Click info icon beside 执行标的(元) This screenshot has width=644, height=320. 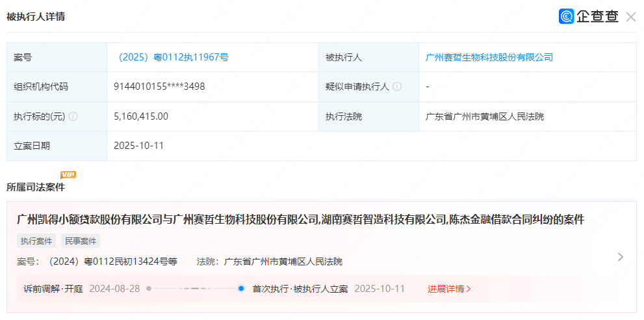[x=73, y=116]
